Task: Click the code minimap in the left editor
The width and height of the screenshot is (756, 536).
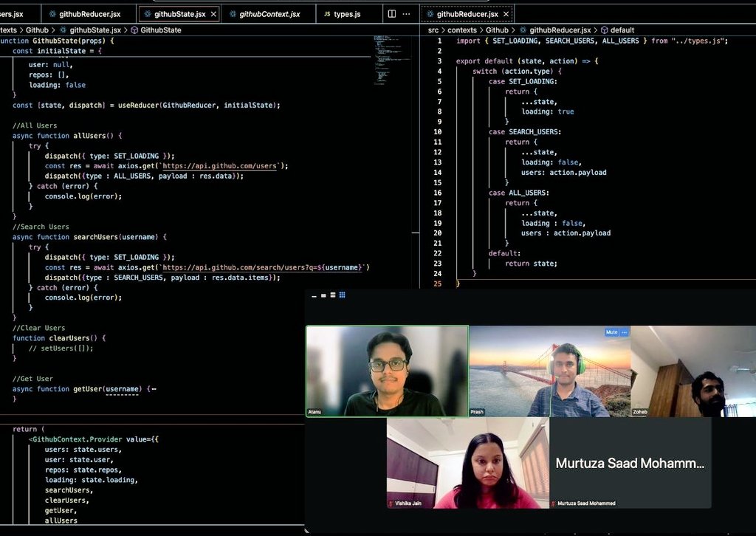Action: pyautogui.click(x=391, y=60)
